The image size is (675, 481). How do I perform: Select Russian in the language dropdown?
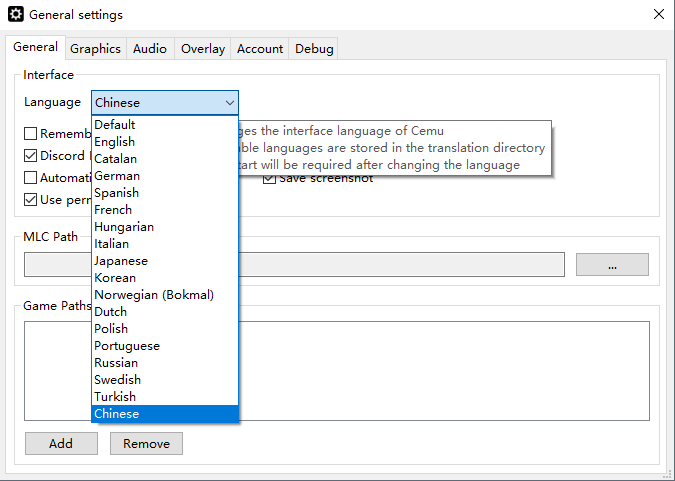click(x=165, y=363)
